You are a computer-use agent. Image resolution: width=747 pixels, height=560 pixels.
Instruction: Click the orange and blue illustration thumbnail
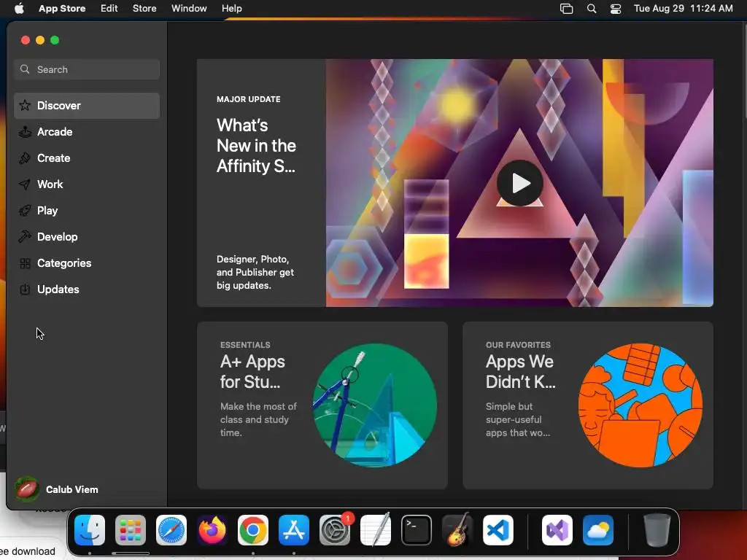pos(640,405)
